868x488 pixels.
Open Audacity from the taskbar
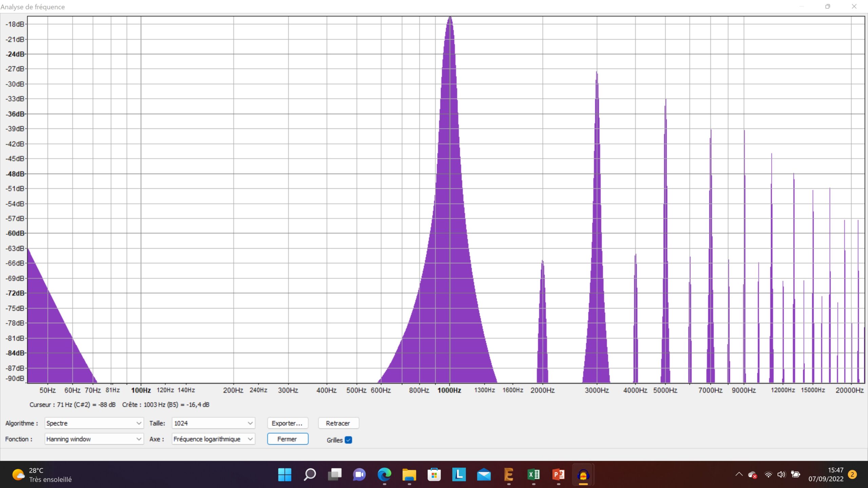[583, 474]
